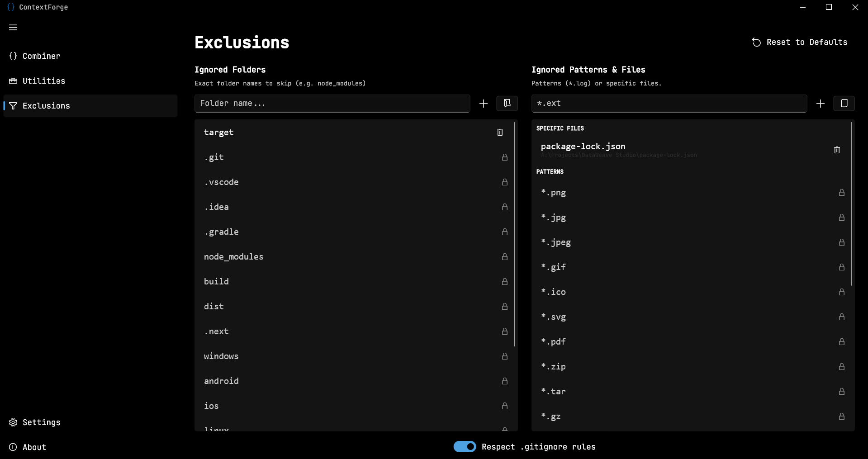Click the paste icon beside folder name field
Image resolution: width=868 pixels, height=459 pixels.
click(x=507, y=104)
